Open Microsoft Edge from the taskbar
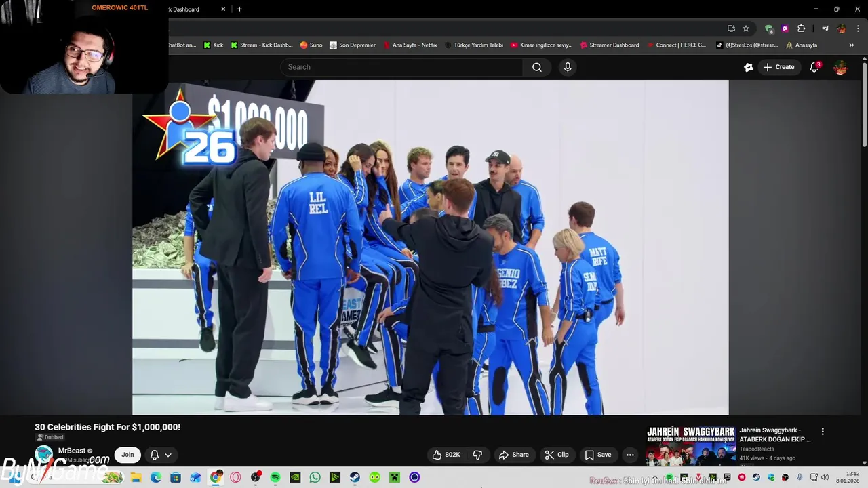Viewport: 868px width, 488px height. point(155,477)
